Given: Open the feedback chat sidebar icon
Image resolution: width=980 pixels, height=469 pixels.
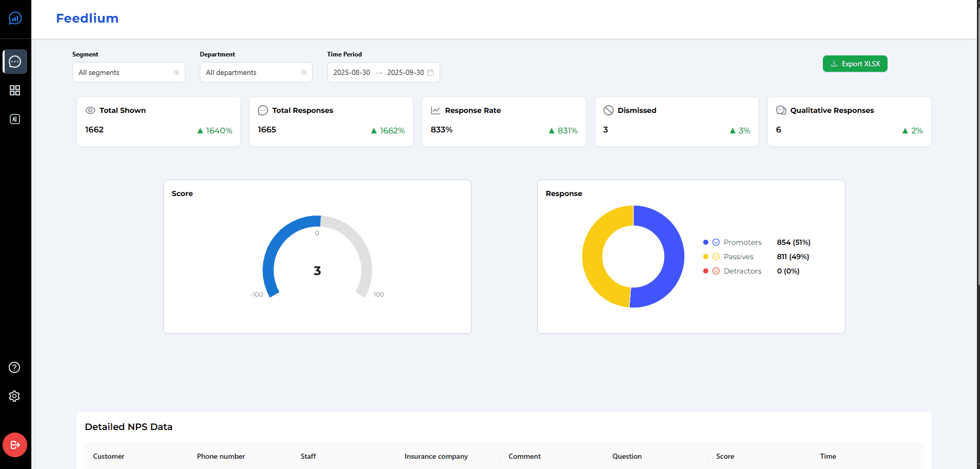Looking at the screenshot, I should (15, 62).
